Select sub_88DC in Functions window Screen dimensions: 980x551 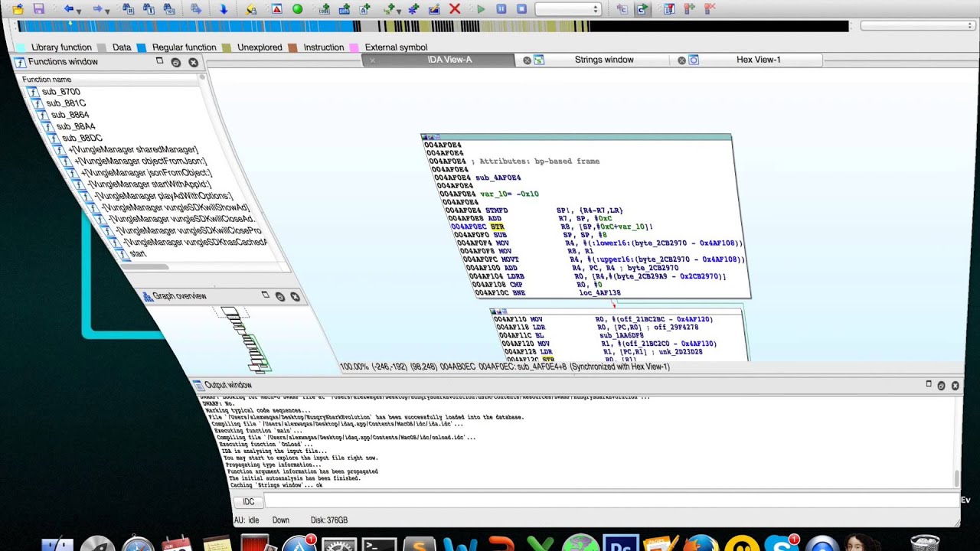(82, 138)
